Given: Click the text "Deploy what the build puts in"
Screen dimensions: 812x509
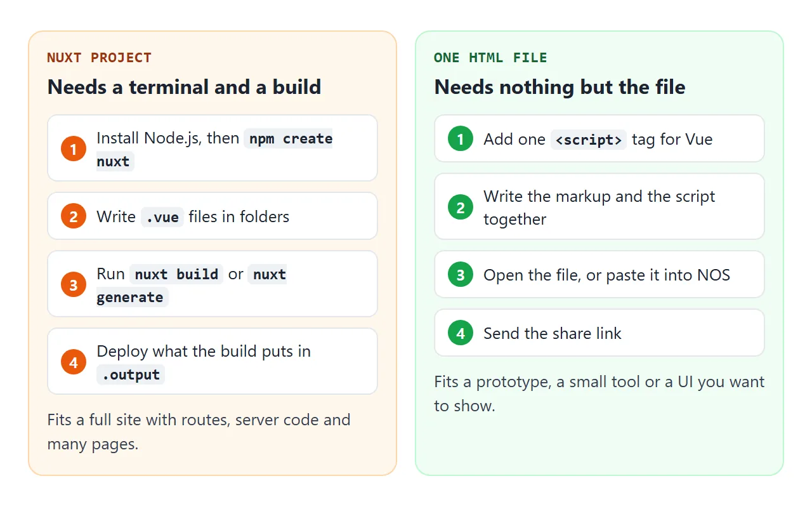Looking at the screenshot, I should (x=204, y=351).
